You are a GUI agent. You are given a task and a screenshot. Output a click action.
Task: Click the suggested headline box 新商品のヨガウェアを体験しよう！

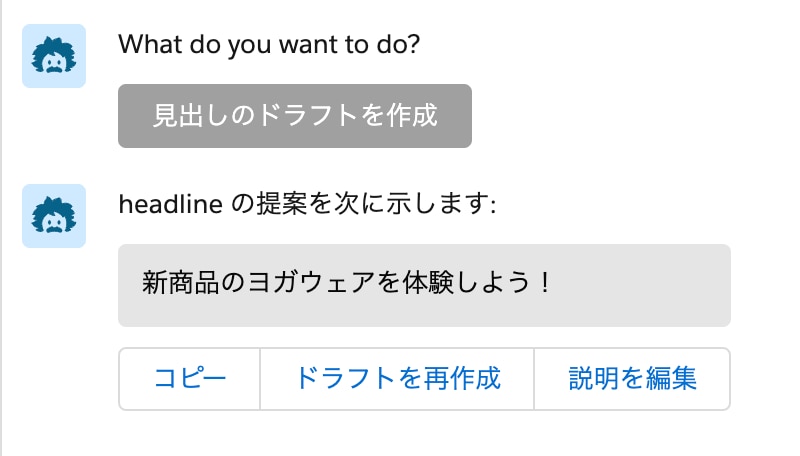click(424, 285)
